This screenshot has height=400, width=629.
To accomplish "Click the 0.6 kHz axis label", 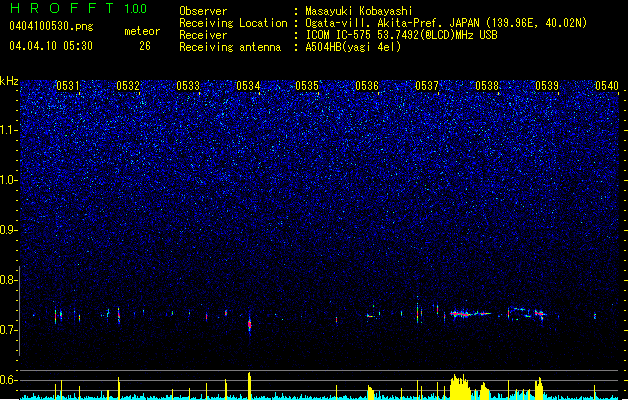I will [9, 380].
